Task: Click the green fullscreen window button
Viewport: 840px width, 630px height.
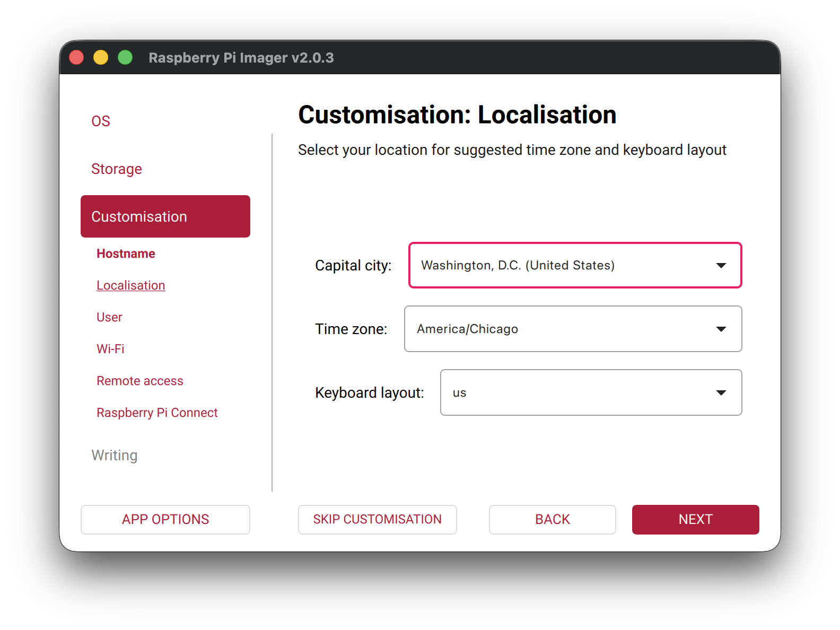Action: coord(125,57)
